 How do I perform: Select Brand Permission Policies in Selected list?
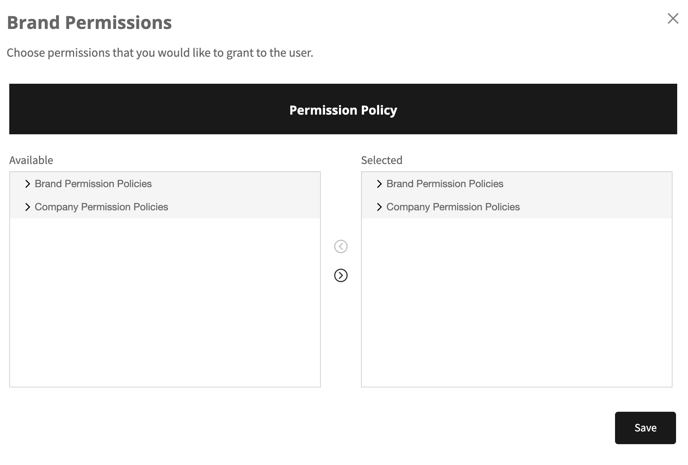click(445, 184)
